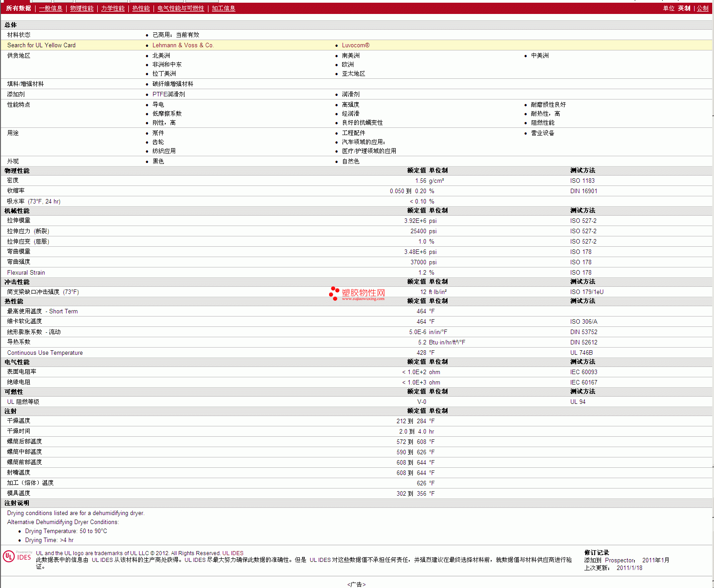This screenshot has width=714, height=588.
Task: Select the DIN 53752 test method
Action: pos(583,332)
